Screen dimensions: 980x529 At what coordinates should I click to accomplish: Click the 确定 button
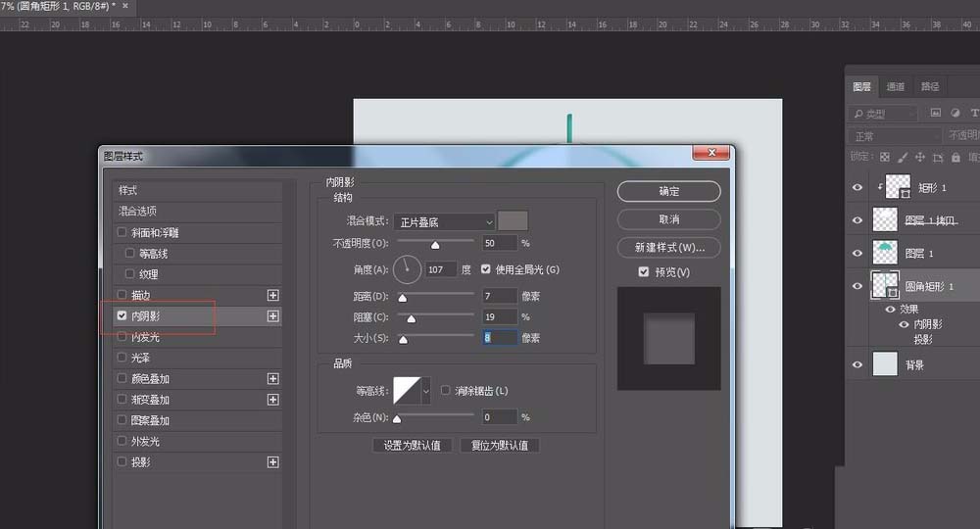(668, 191)
